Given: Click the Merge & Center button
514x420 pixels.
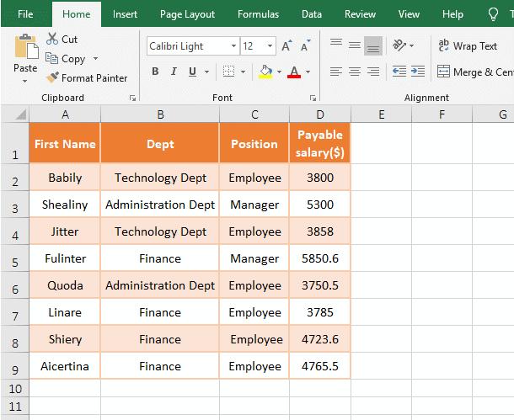Looking at the screenshot, I should 475,72.
